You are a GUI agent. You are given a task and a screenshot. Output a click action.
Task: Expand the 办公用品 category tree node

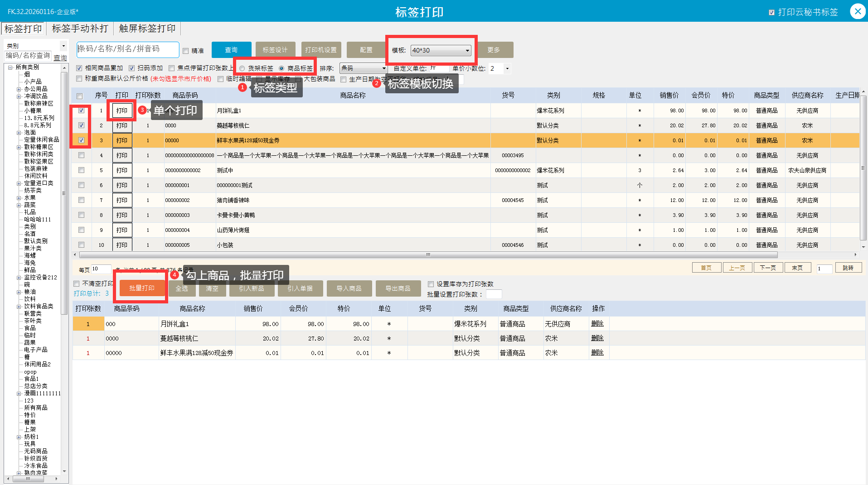(x=19, y=89)
